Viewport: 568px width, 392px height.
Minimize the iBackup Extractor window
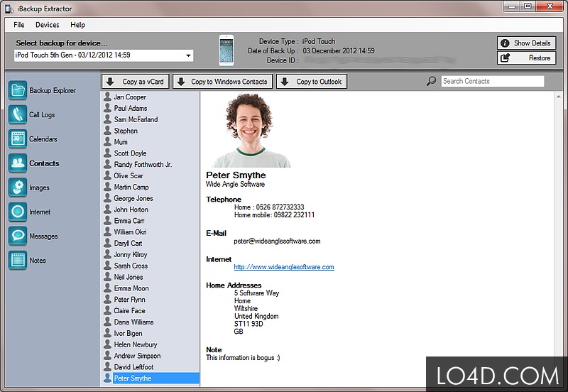[x=512, y=6]
